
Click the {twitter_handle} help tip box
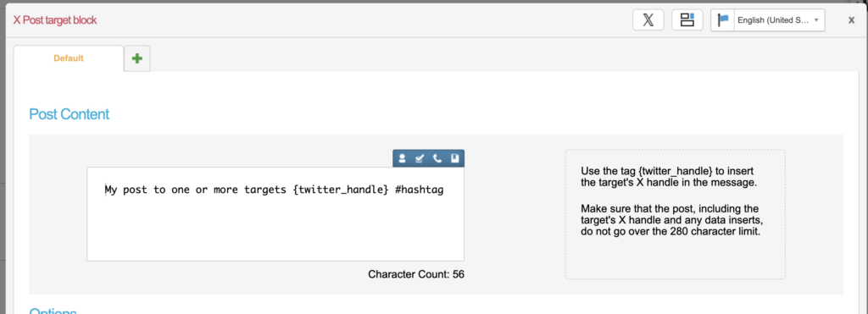pos(675,214)
